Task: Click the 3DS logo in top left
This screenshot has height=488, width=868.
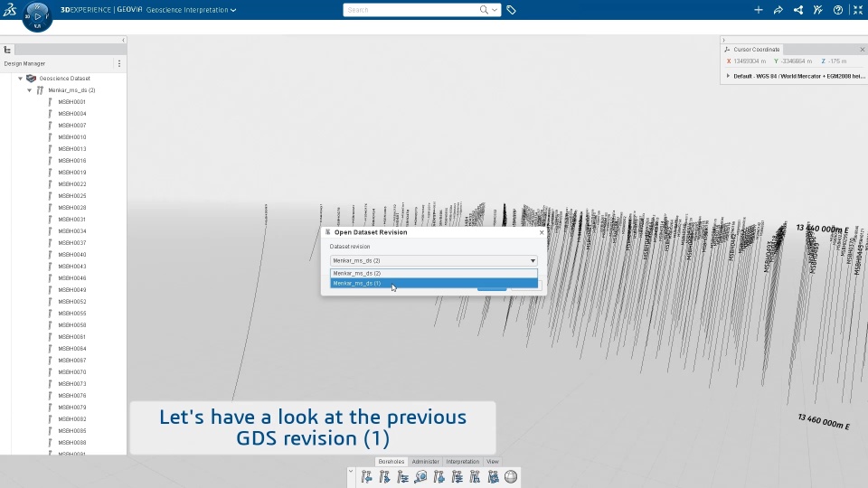Action: pos(9,9)
